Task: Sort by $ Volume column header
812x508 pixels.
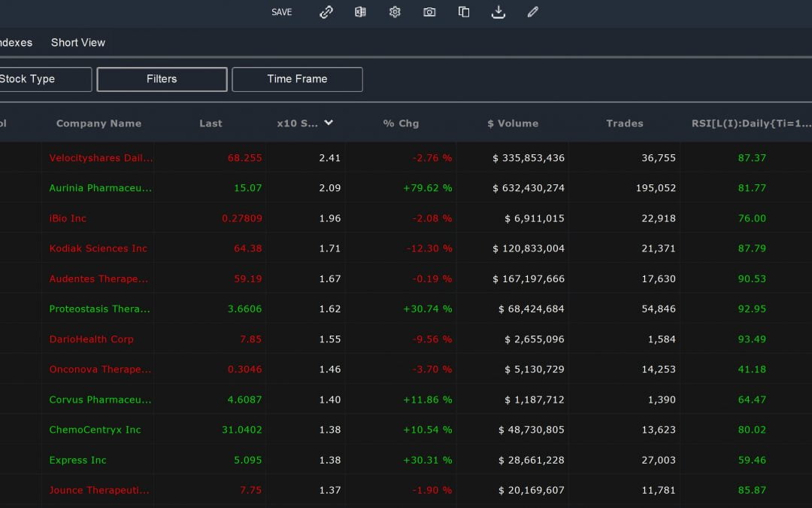Action: 513,123
